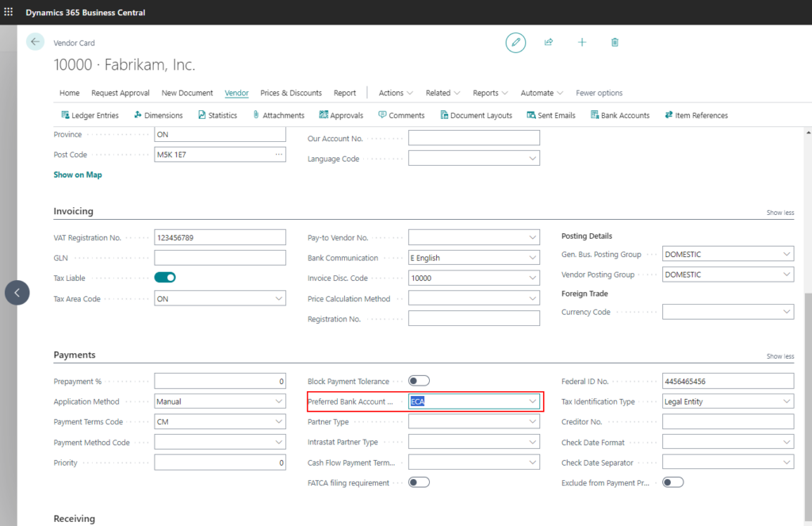The width and height of the screenshot is (812, 526).
Task: Collapse the Payments section heading
Action: coord(75,355)
